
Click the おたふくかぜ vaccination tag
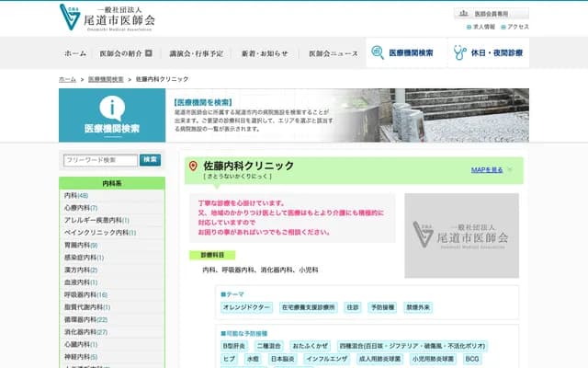[311, 346]
